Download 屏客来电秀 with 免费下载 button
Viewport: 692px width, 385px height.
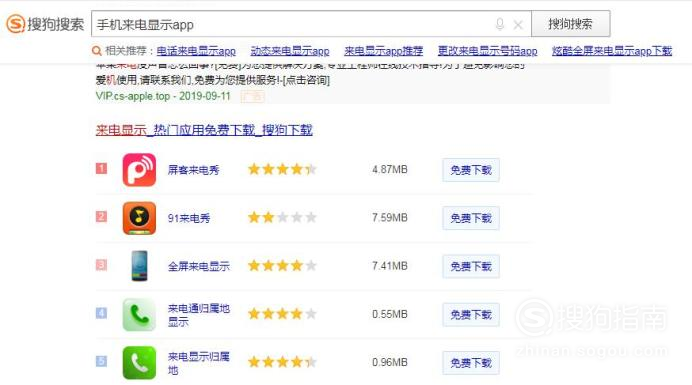point(471,170)
